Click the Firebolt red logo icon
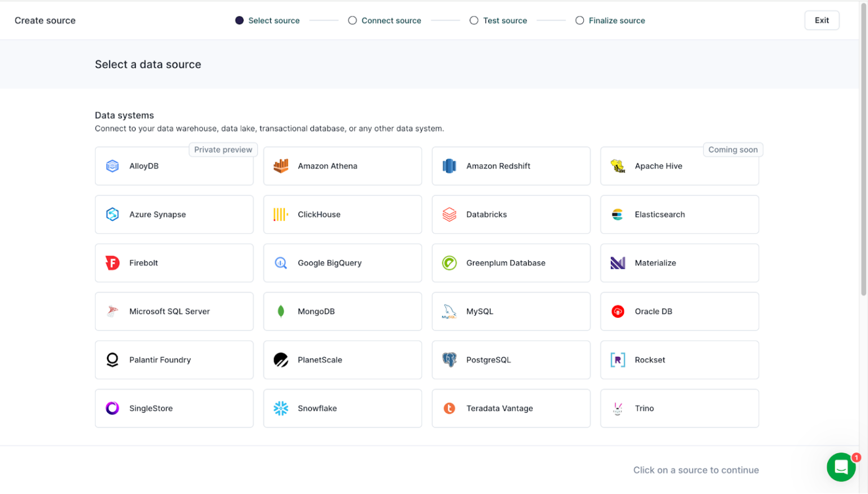The image size is (868, 494). pos(112,263)
